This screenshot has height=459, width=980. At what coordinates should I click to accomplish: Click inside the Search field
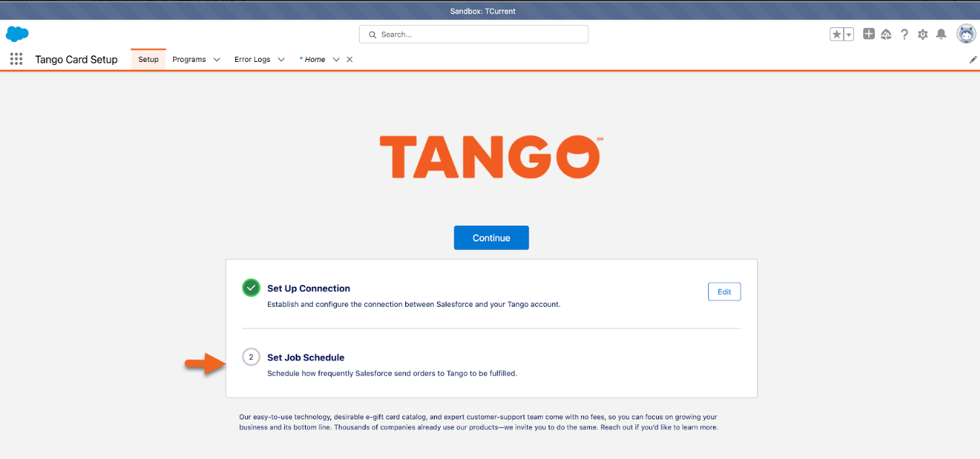pos(473,34)
